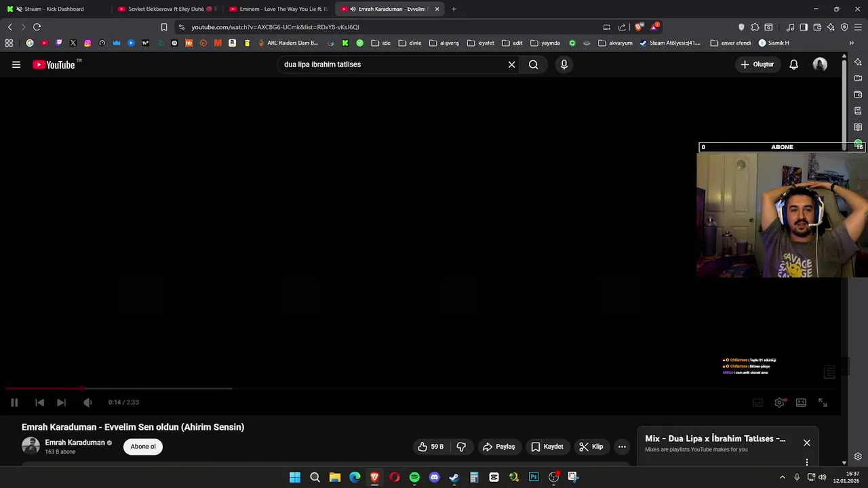Viewport: 868px width, 488px height.
Task: Start voice search with microphone icon
Action: pyautogui.click(x=564, y=64)
